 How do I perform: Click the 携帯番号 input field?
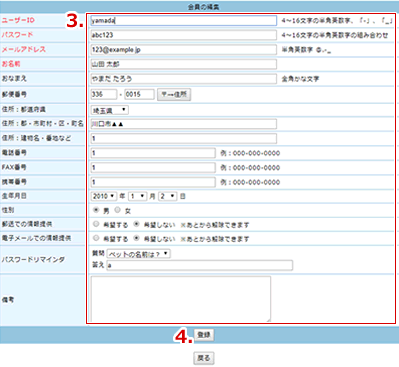point(153,182)
